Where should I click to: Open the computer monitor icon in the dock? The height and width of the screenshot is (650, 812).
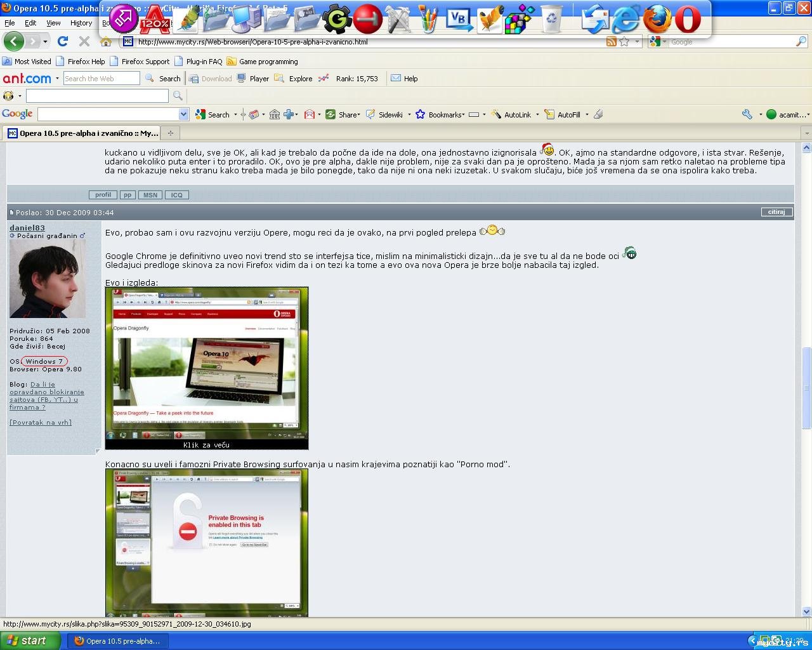[x=246, y=19]
